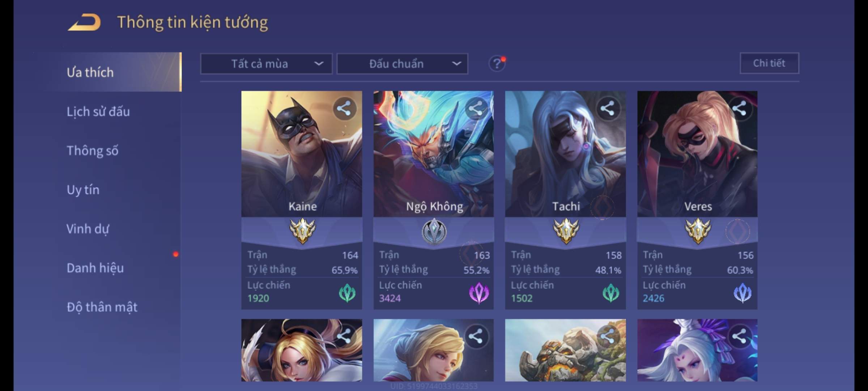Open the Danh hiệu tab
The height and width of the screenshot is (391, 868).
point(95,268)
